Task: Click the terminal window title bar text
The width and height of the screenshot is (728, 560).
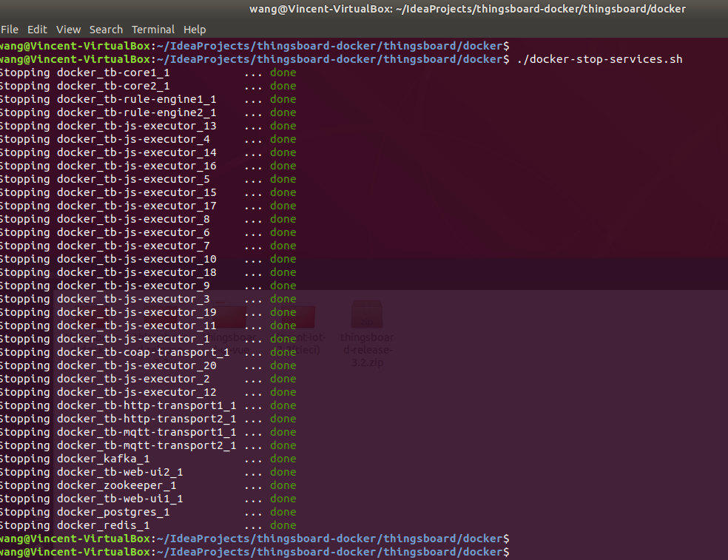Action: pyautogui.click(x=467, y=10)
